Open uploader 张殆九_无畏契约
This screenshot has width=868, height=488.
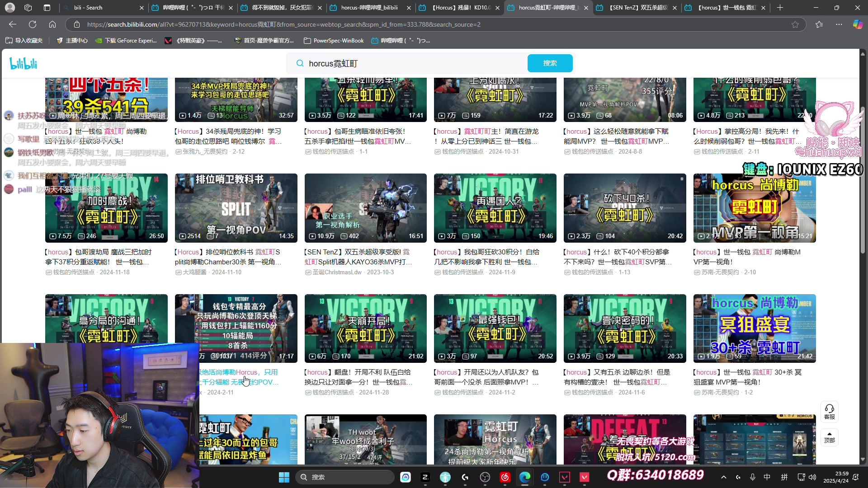coord(205,151)
